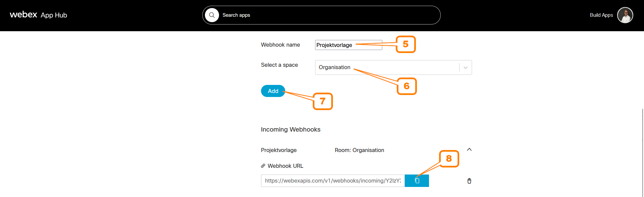Open the Select a space dropdown arrow
Screen dimensions: 644x197
click(466, 67)
